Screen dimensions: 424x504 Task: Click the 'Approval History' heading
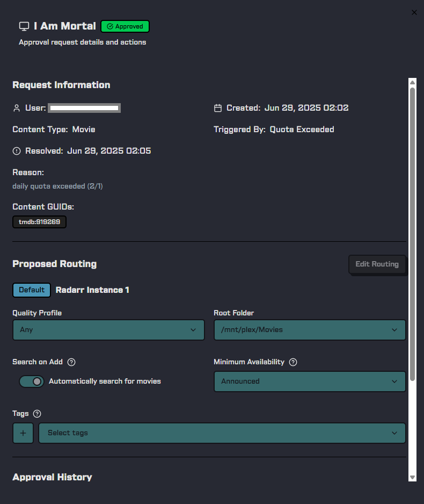point(52,477)
